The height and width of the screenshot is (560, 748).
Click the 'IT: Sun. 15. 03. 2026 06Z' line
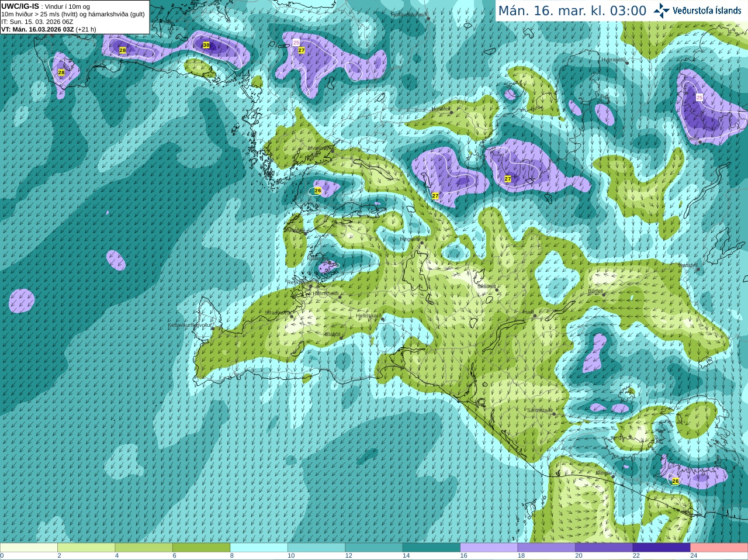coord(37,22)
